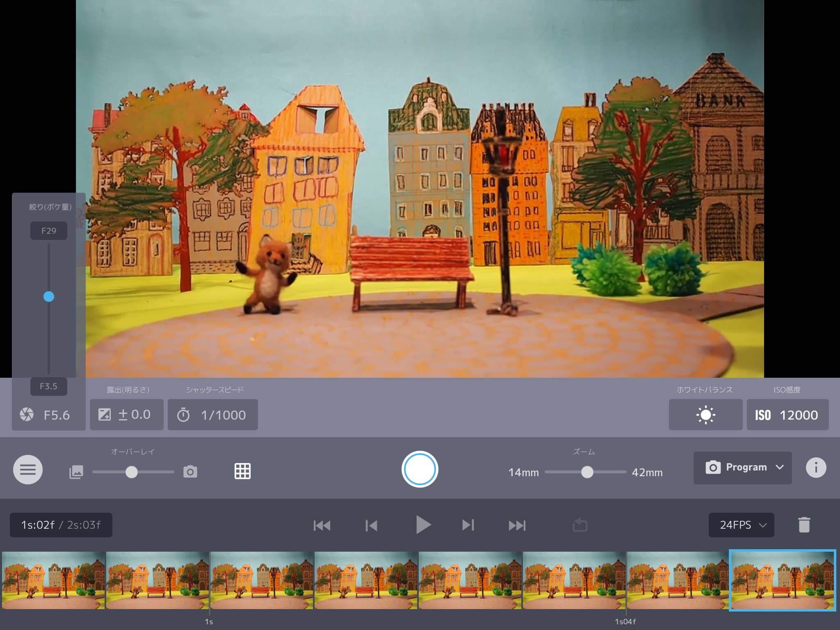Play the animation preview

coord(422,525)
